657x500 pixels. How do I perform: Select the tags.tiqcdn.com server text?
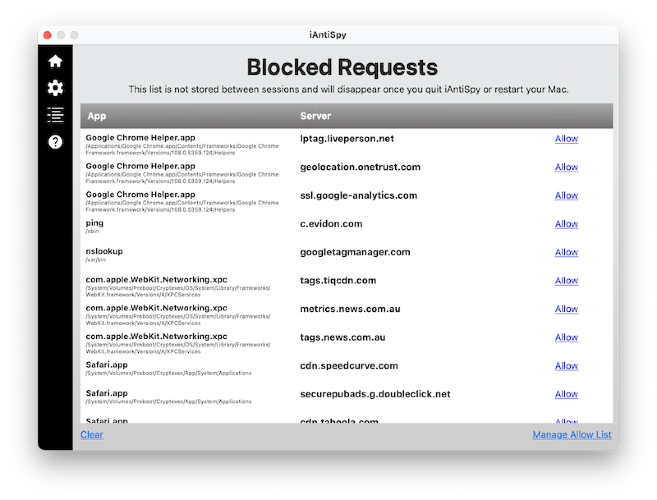(x=338, y=281)
